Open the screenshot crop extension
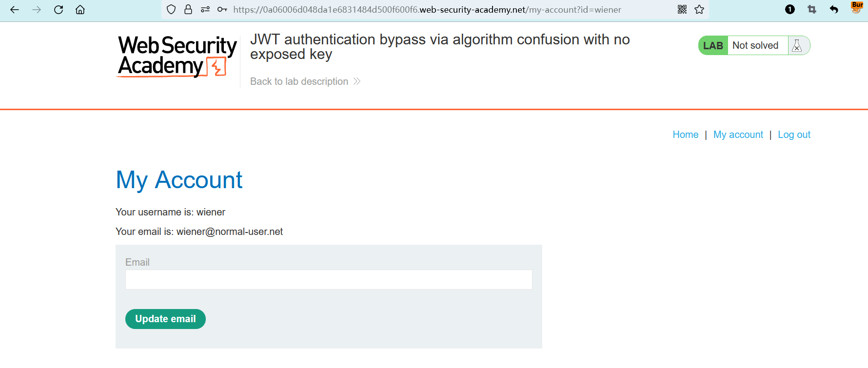 [x=812, y=10]
